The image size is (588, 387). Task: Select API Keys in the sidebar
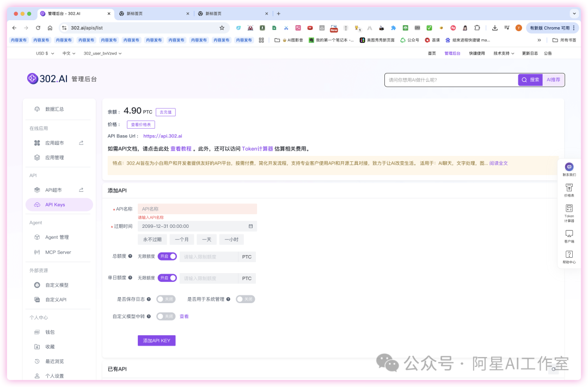[x=59, y=204]
